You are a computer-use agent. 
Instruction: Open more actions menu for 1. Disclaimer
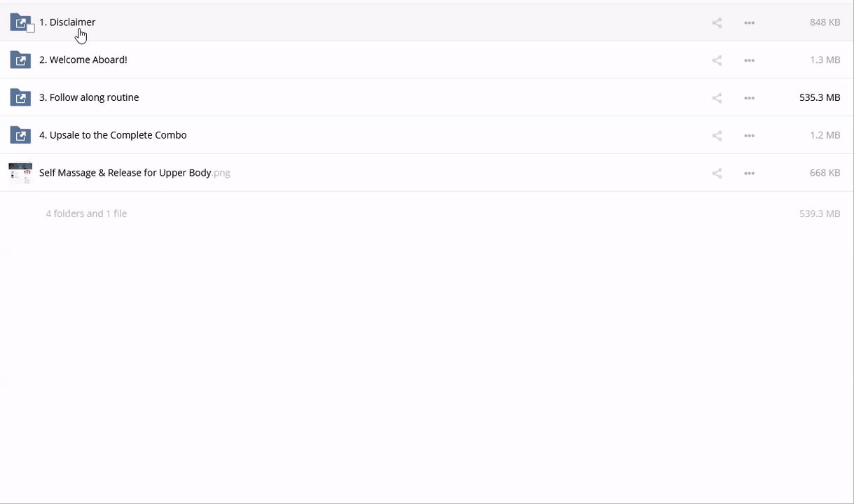click(x=749, y=22)
